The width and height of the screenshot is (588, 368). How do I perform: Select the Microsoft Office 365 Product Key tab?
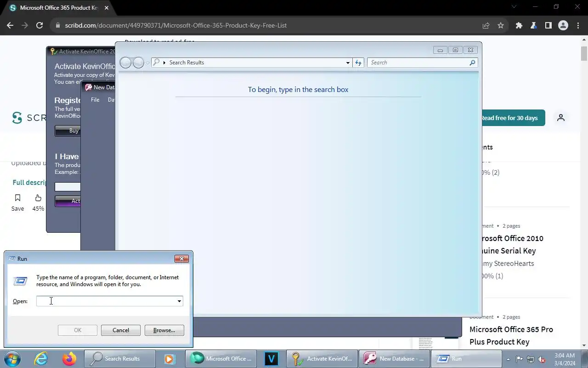click(58, 8)
